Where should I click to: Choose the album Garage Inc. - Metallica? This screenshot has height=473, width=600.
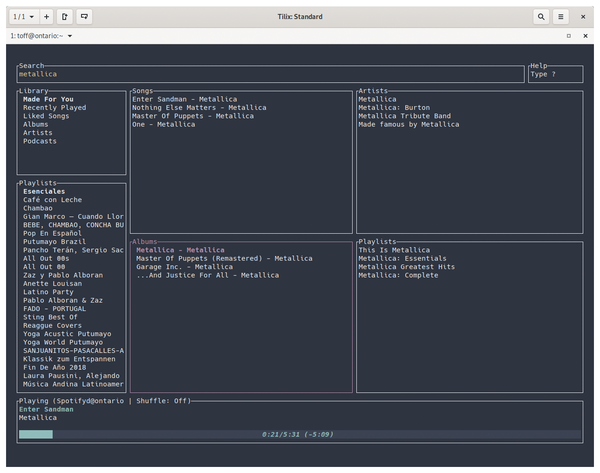(x=184, y=267)
